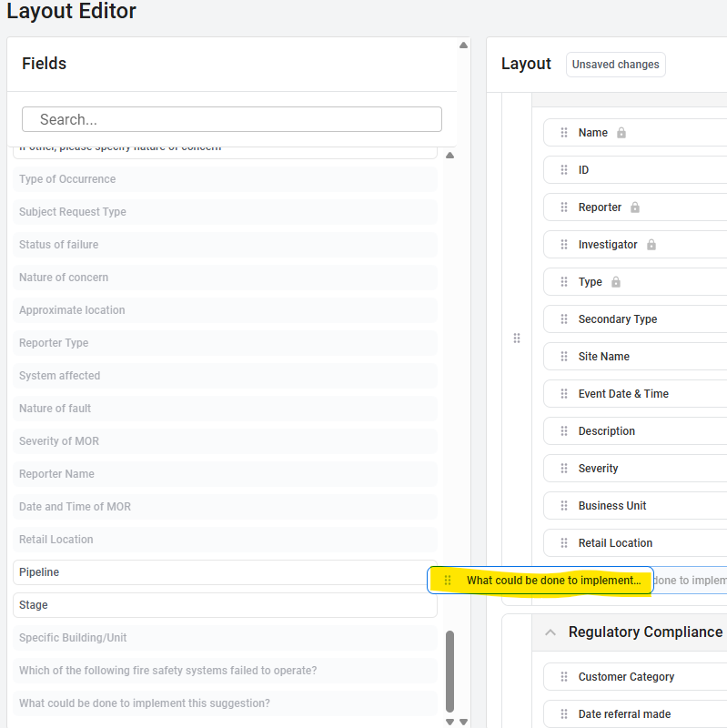The height and width of the screenshot is (728, 727).
Task: Focus the Fields search box
Action: pyautogui.click(x=232, y=119)
